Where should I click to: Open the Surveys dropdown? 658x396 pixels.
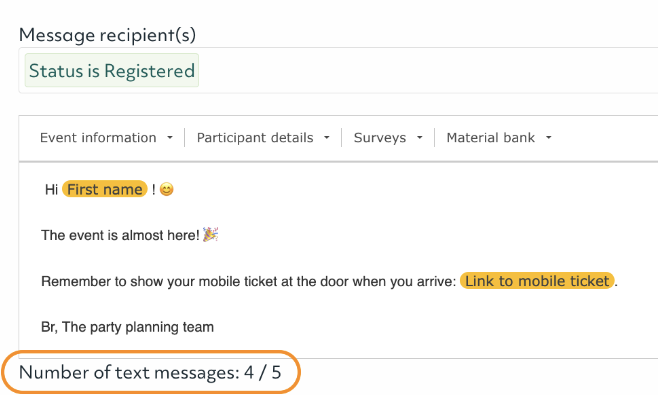click(388, 138)
